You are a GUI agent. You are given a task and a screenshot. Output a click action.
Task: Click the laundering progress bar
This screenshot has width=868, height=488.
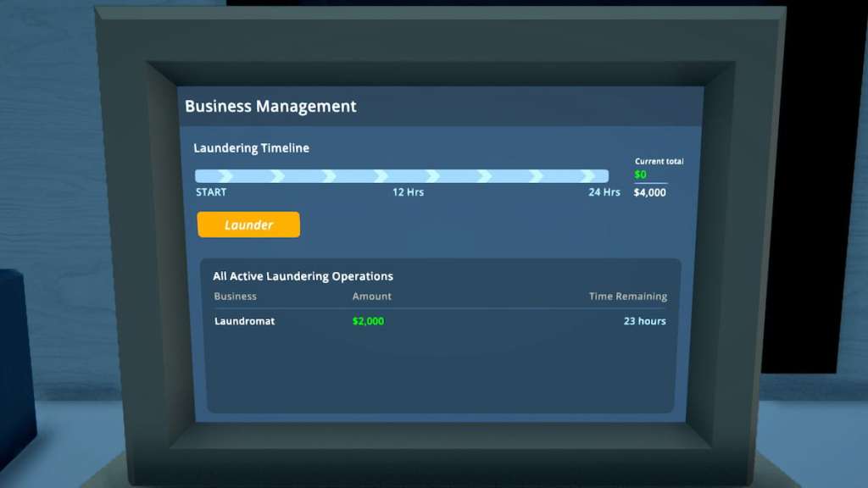[x=402, y=175]
